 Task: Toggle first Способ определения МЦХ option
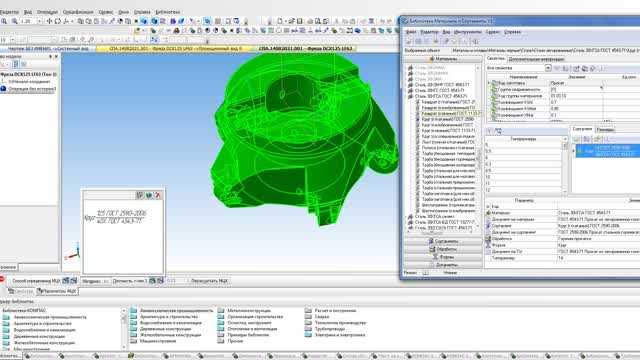(66, 280)
